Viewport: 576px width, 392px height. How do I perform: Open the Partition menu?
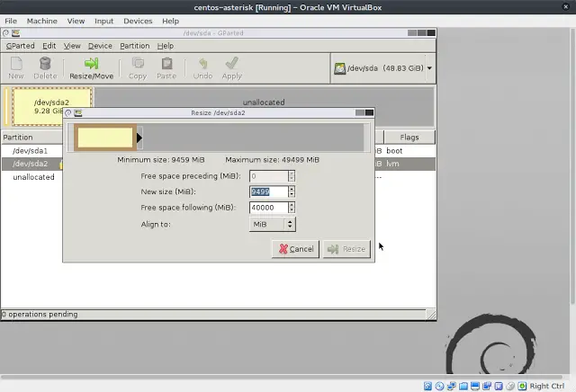135,46
